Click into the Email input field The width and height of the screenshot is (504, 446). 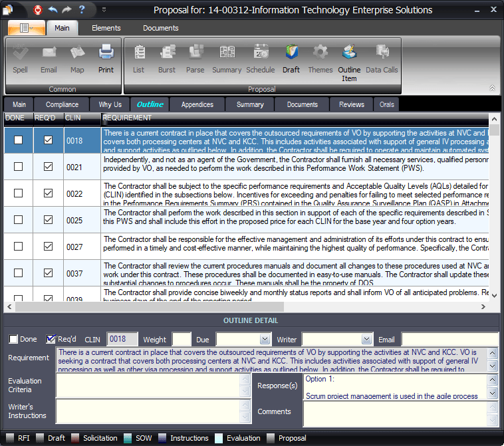click(449, 340)
